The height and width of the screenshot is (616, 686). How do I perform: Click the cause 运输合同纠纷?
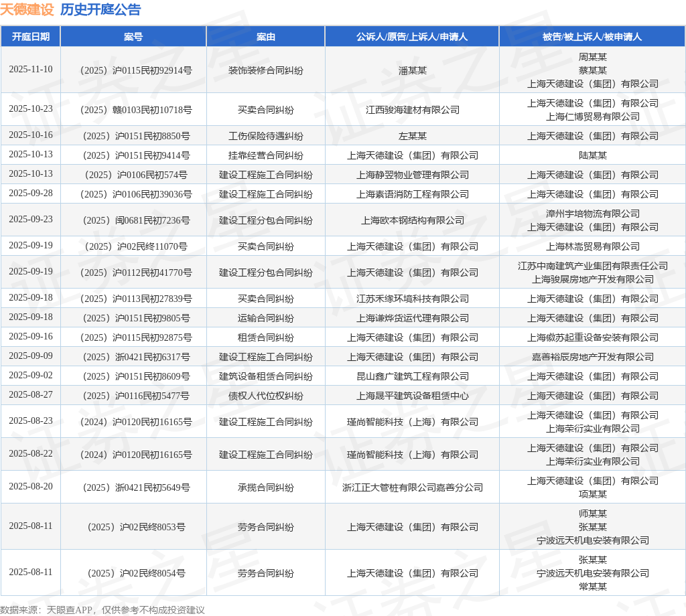(265, 318)
